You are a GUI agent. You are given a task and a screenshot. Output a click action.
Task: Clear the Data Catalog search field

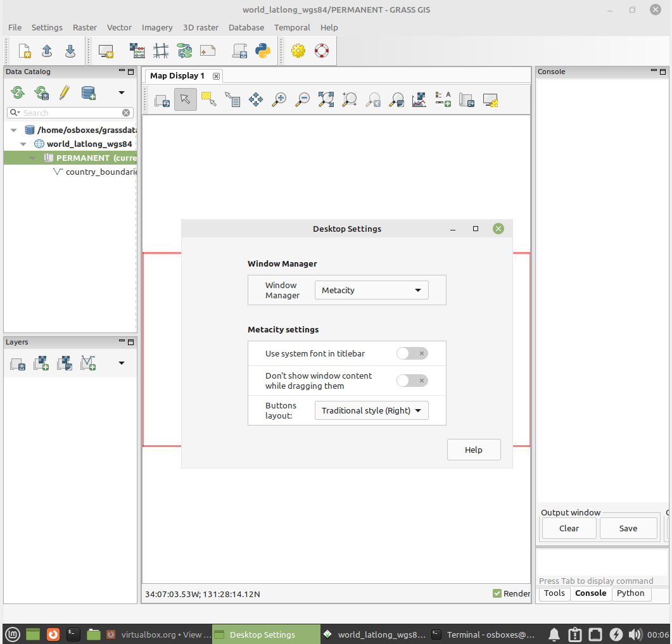[126, 113]
